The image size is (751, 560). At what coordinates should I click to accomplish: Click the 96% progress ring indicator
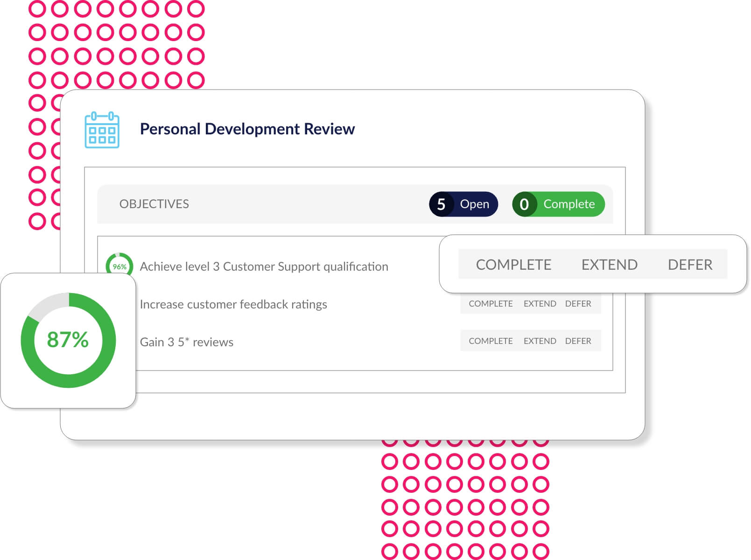click(x=119, y=264)
